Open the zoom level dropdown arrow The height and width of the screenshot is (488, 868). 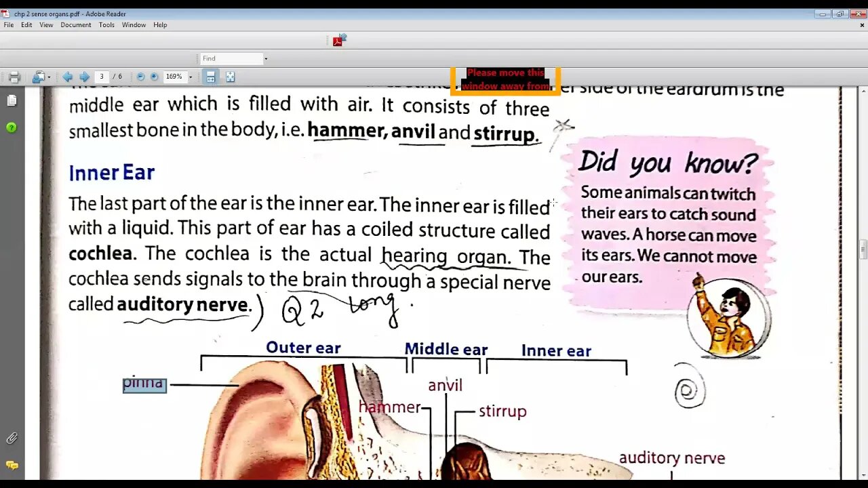(x=190, y=77)
